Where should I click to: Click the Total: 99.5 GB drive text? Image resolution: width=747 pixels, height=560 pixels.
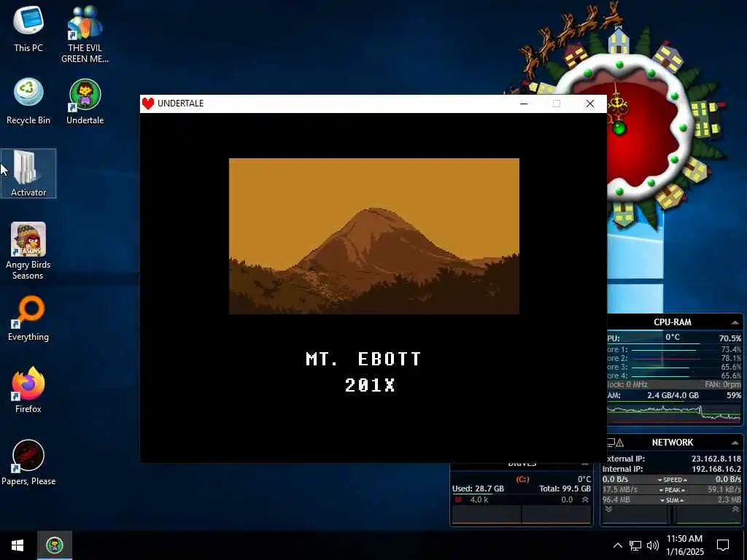tap(565, 489)
